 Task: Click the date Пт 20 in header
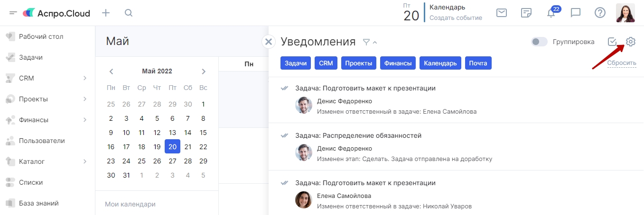pyautogui.click(x=411, y=12)
